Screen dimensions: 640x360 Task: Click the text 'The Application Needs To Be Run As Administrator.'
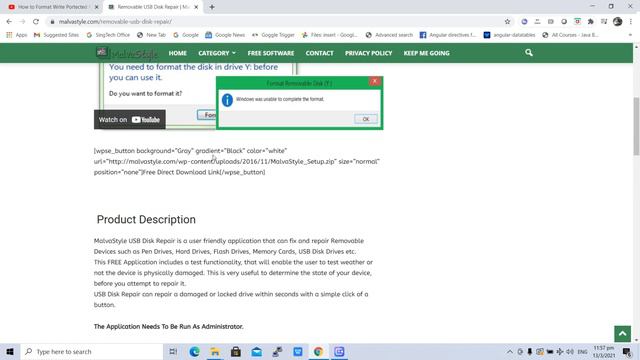(x=169, y=327)
